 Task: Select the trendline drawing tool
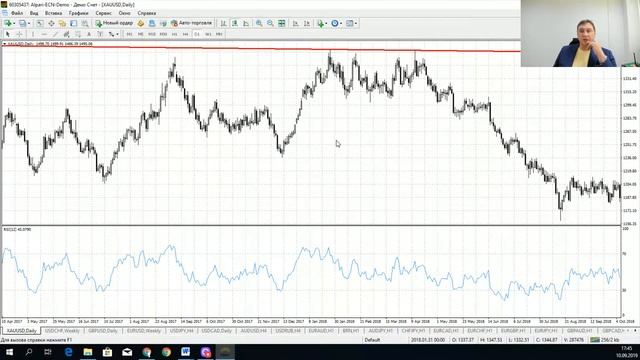pyautogui.click(x=55, y=34)
